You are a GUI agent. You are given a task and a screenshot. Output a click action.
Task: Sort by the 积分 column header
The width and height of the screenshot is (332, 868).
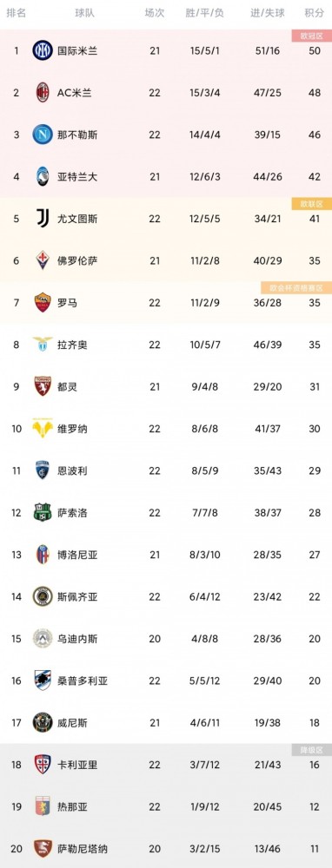point(315,13)
